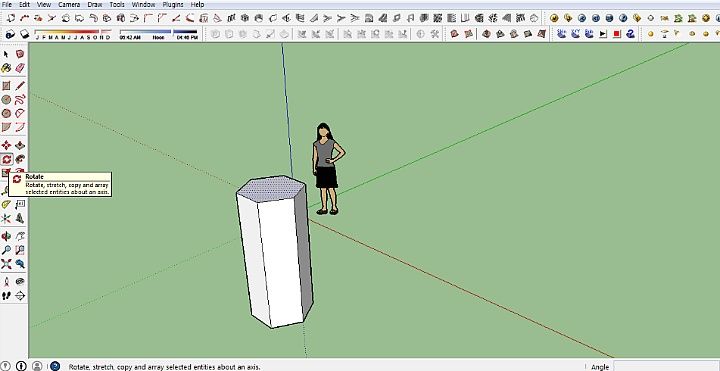Click the 'Noon' label on time slider
The image size is (720, 371).
[158, 38]
